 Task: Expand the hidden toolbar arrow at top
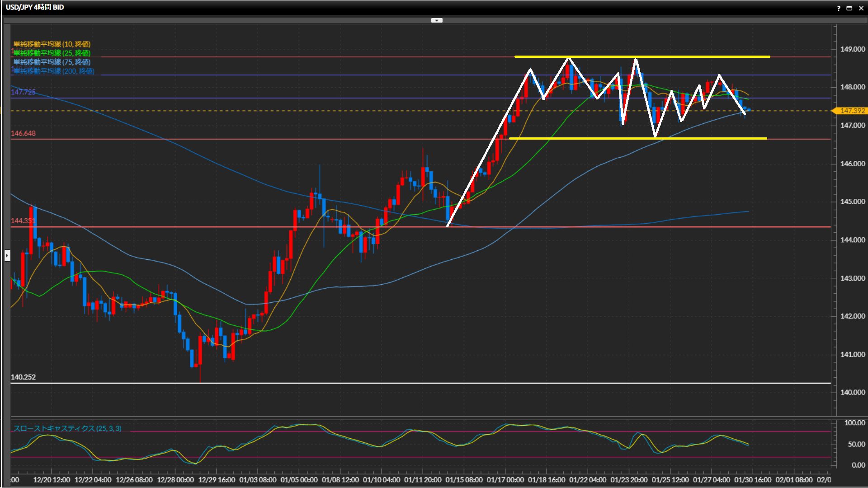437,20
